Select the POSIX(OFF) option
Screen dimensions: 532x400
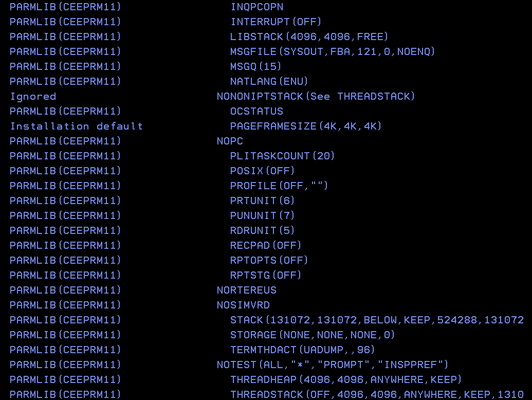coord(262,171)
